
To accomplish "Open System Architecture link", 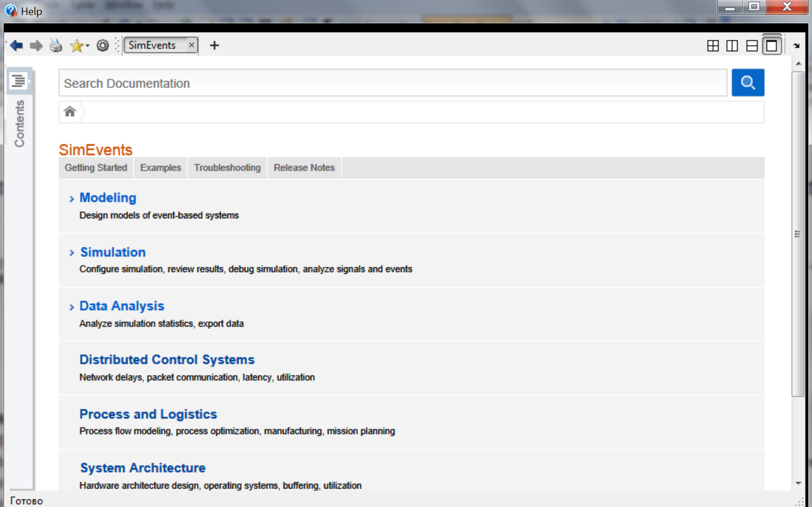I will tap(143, 468).
